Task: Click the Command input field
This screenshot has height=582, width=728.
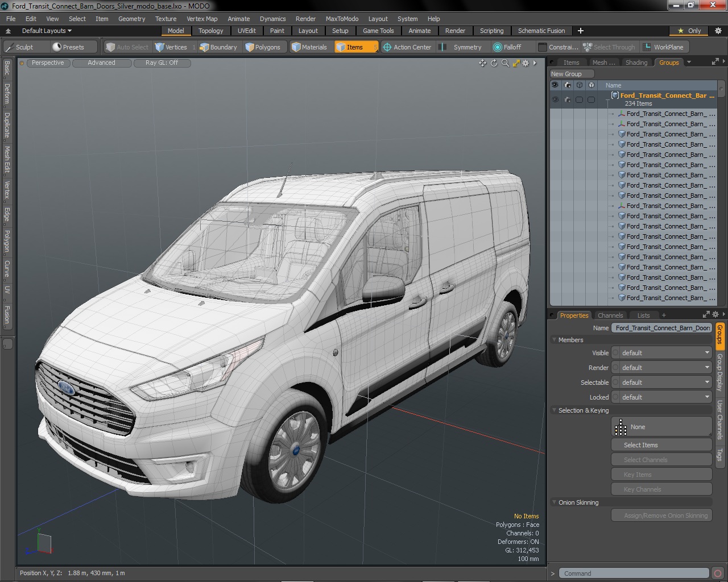Action: tap(634, 573)
